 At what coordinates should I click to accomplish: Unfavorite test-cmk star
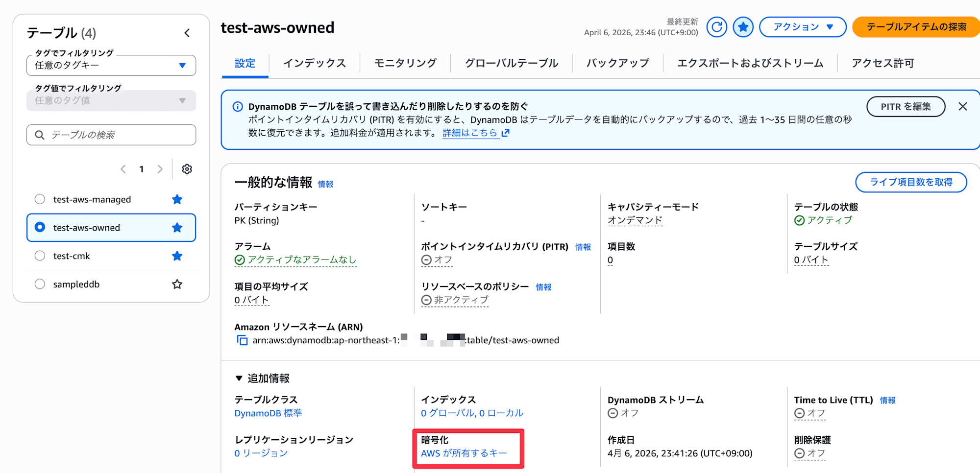pos(177,256)
